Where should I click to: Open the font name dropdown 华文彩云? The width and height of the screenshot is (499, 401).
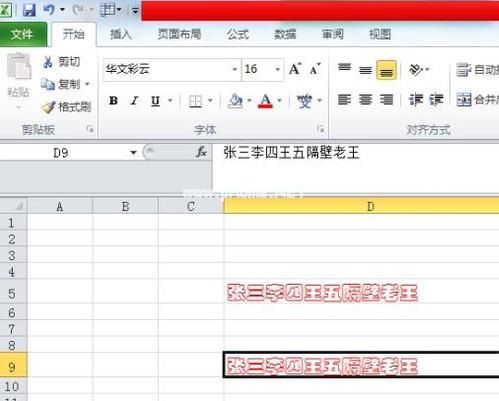click(x=234, y=69)
